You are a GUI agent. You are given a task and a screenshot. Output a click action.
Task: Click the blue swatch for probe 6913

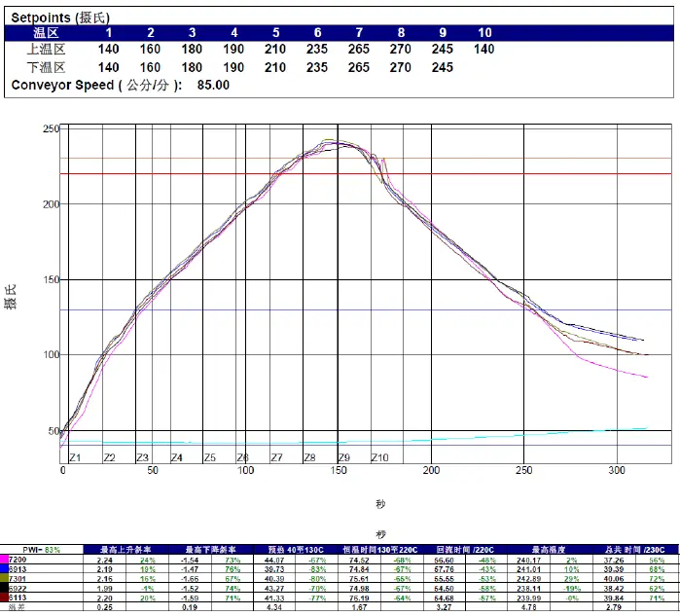(x=4, y=569)
